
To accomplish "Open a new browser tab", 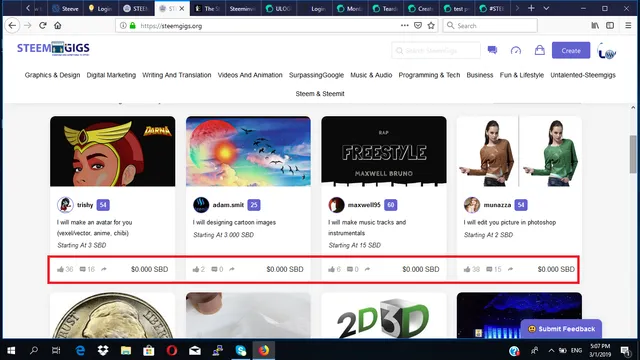I will pos(531,8).
